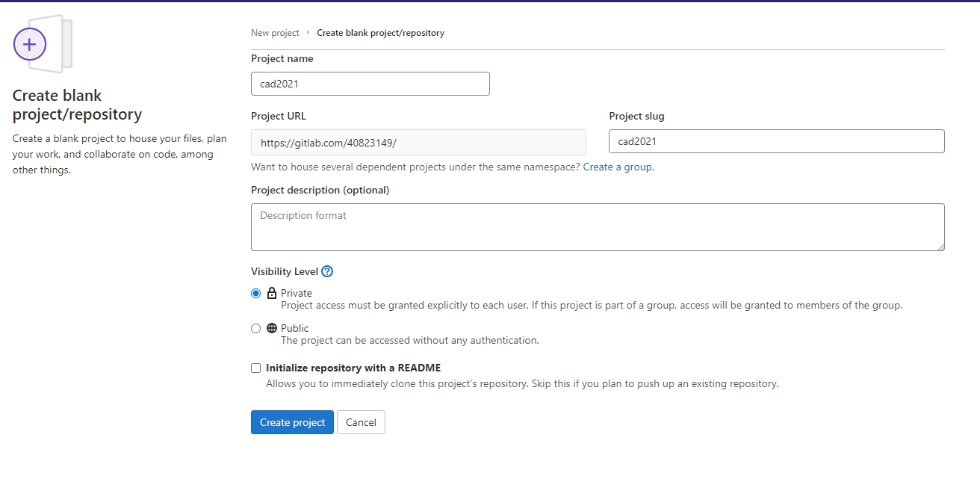The width and height of the screenshot is (980, 479).
Task: Click the purple plus new project icon
Action: (30, 45)
